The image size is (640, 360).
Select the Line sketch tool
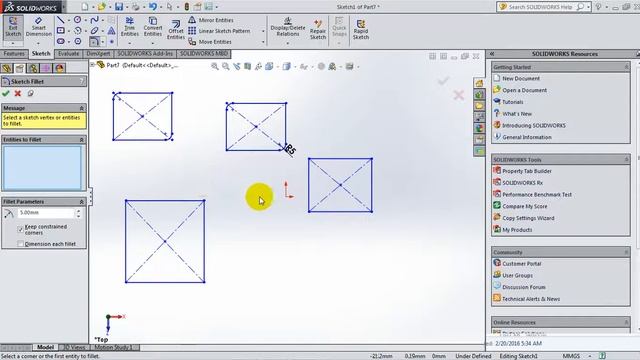[x=60, y=20]
